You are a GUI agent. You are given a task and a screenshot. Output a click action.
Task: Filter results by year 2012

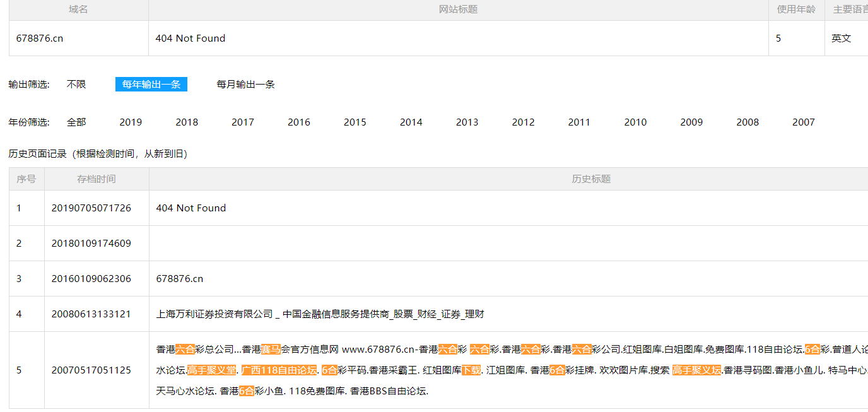coord(523,122)
